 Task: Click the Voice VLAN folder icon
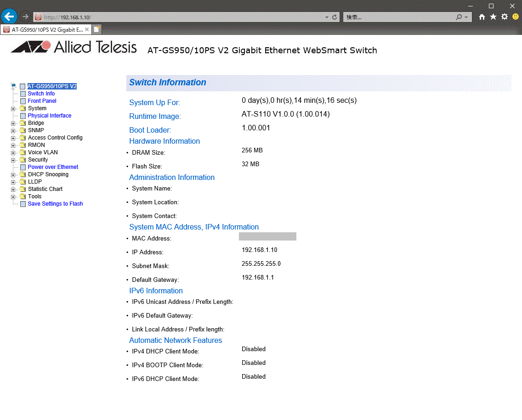23,152
